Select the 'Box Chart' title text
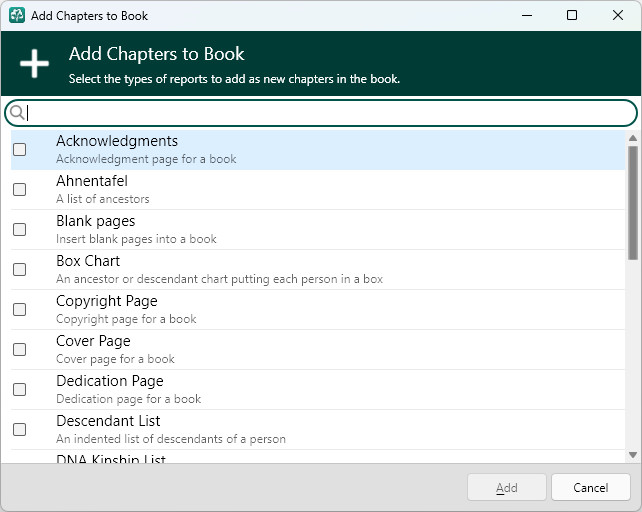Viewport: 642px width, 512px height. pos(88,261)
